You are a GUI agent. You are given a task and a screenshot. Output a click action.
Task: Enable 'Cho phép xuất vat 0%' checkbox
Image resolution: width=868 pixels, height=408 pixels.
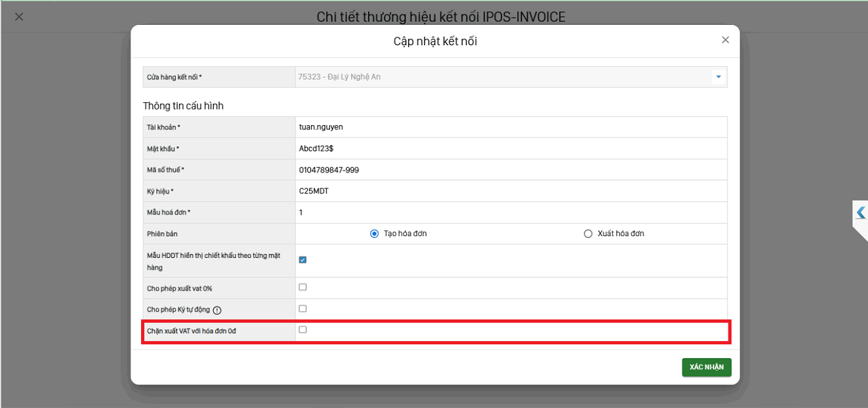click(302, 287)
